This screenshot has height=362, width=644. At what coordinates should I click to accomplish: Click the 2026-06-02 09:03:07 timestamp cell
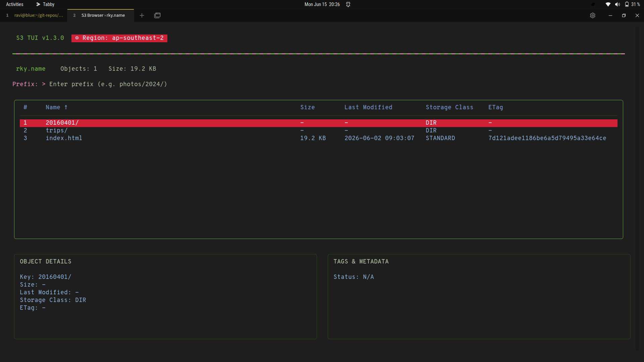point(379,138)
